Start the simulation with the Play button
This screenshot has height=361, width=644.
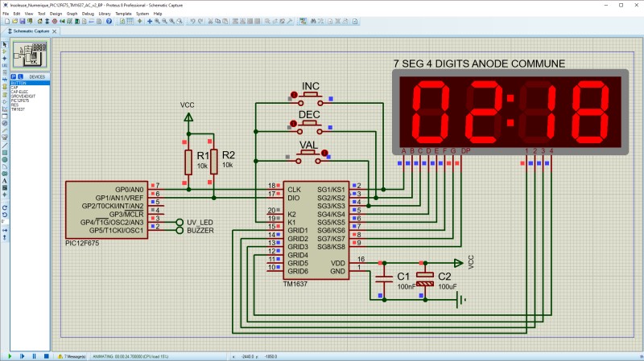click(10, 356)
